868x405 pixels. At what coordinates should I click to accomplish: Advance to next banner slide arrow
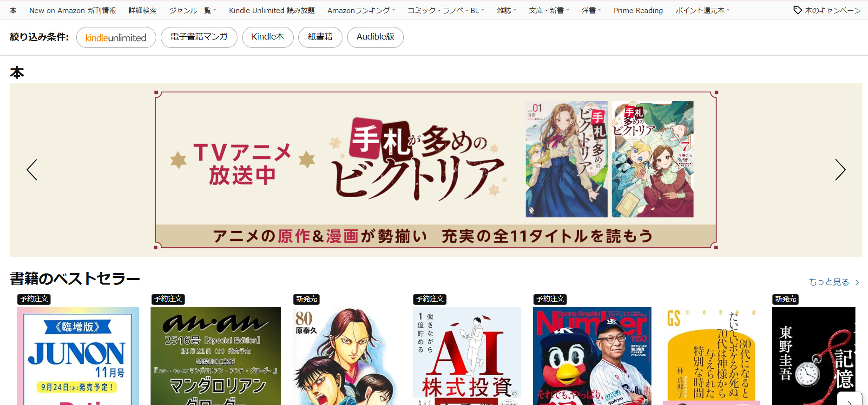840,170
